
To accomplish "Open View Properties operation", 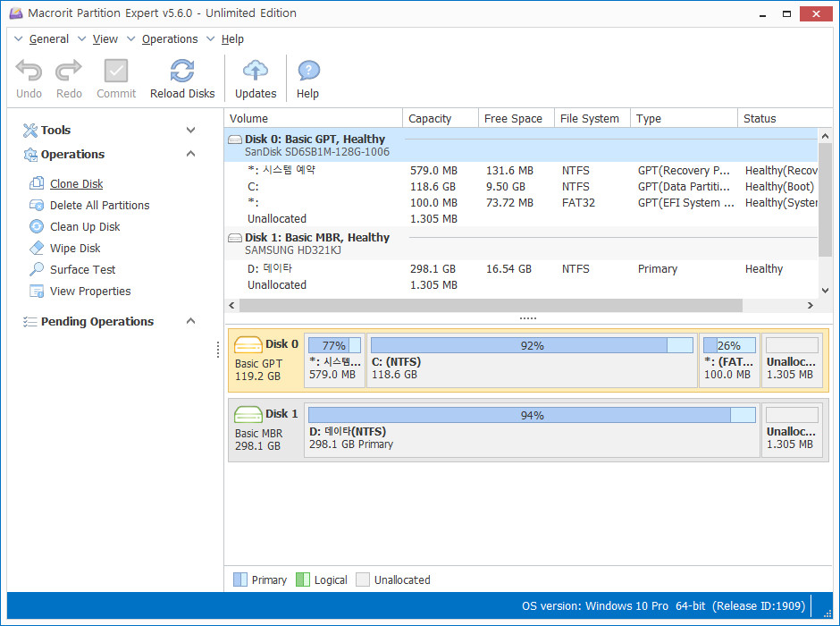I will pos(90,291).
